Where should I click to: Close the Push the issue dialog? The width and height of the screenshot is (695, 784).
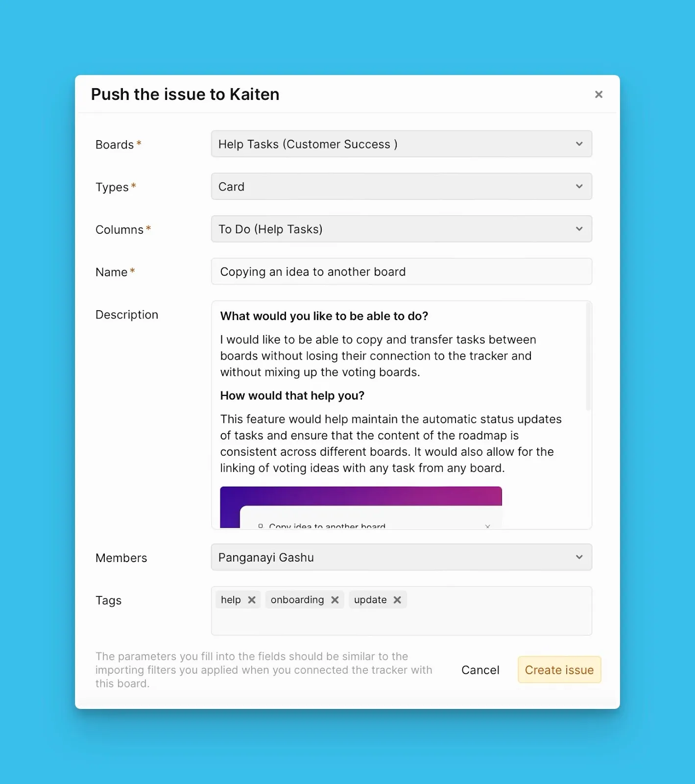599,95
